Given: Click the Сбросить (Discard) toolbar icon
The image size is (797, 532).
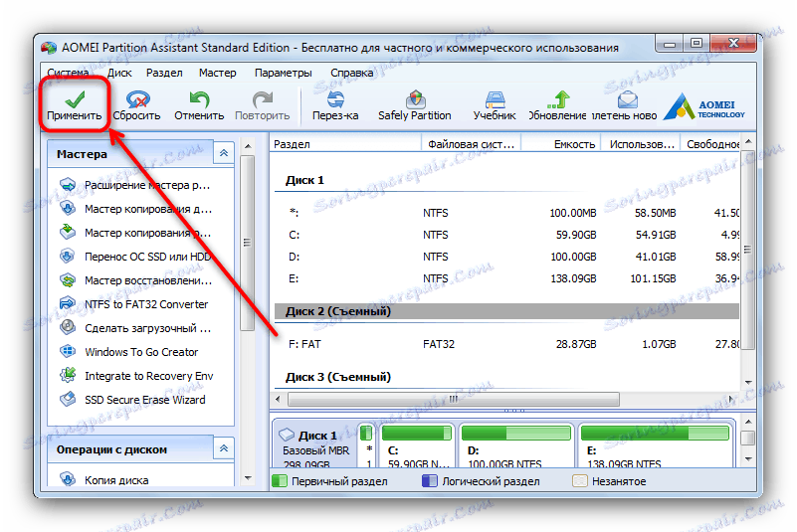Looking at the screenshot, I should [137, 99].
